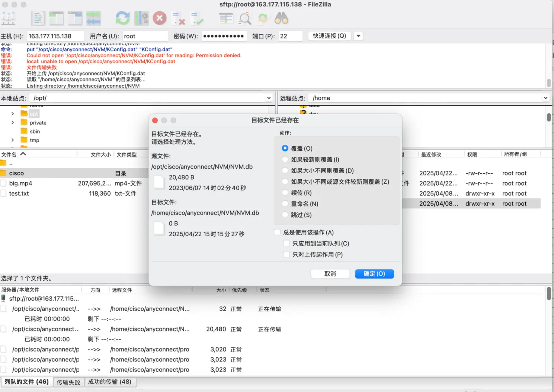Select the 重命名 (N) radio option
554x392 pixels.
pos(285,203)
